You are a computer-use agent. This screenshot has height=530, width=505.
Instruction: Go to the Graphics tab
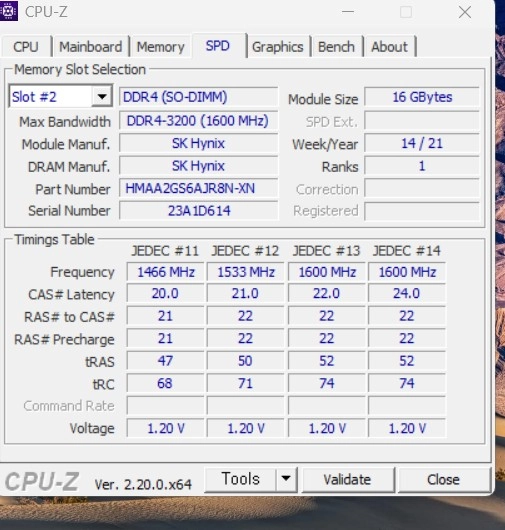(278, 46)
